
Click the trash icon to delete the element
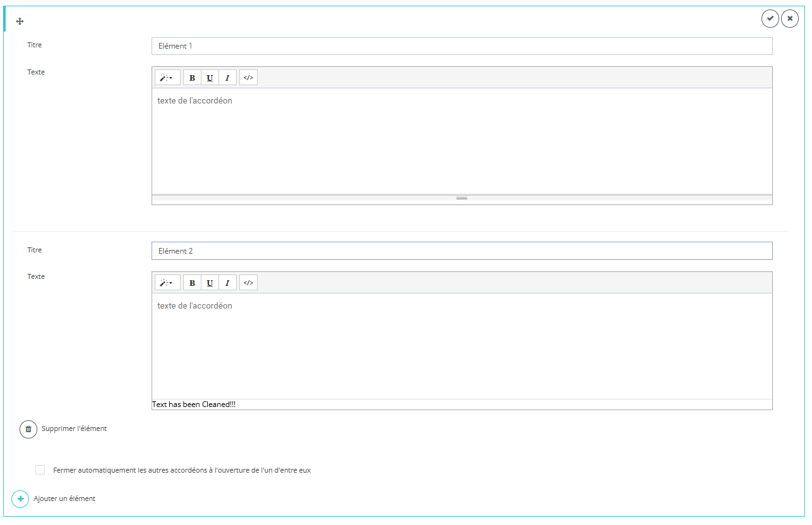tap(28, 429)
